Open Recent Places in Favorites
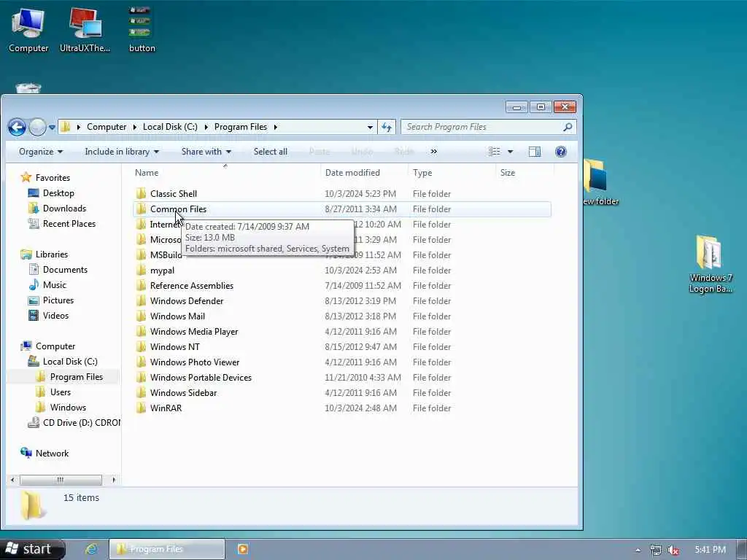Screen dimensions: 747x560 point(69,223)
